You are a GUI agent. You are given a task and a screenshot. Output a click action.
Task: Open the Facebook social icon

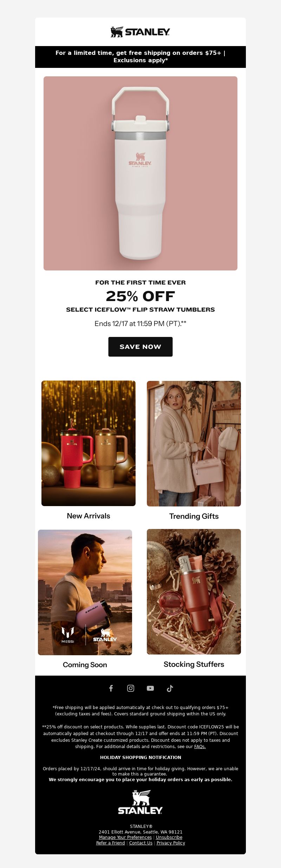(x=111, y=688)
